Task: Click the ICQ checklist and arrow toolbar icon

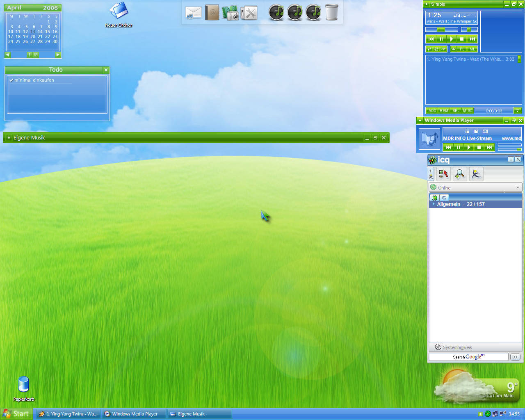Action: click(443, 174)
